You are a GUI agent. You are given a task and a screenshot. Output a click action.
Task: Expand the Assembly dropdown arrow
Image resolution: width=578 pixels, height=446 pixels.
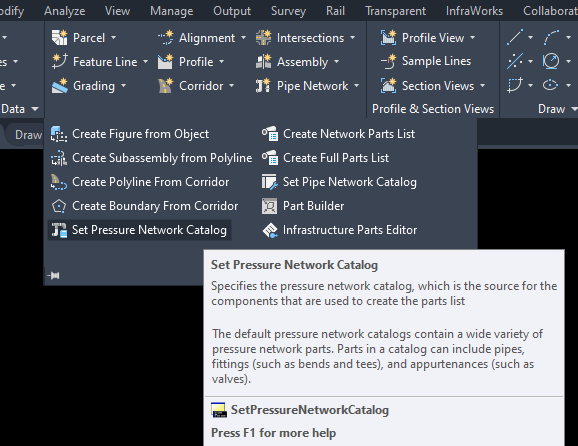click(336, 62)
